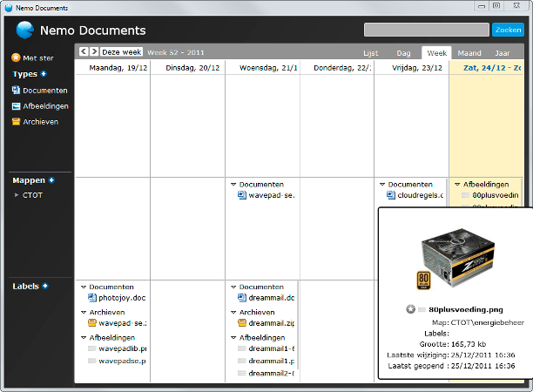Switch to the Lijst view tab

coord(370,53)
